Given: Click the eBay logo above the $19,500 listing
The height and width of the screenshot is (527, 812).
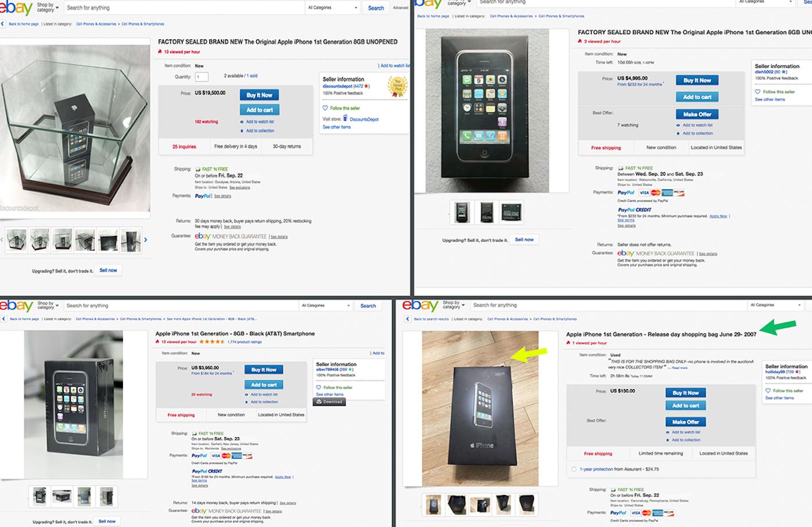Looking at the screenshot, I should click(x=16, y=8).
